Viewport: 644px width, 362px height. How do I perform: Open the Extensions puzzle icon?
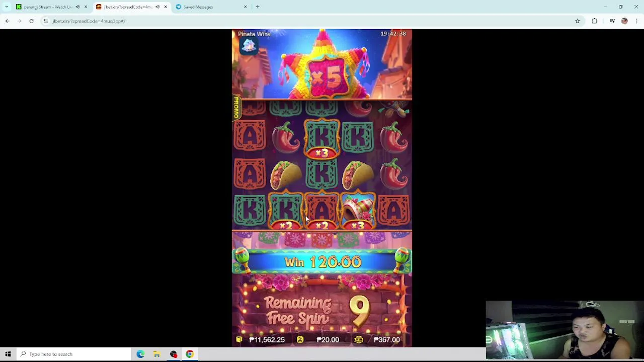(595, 21)
